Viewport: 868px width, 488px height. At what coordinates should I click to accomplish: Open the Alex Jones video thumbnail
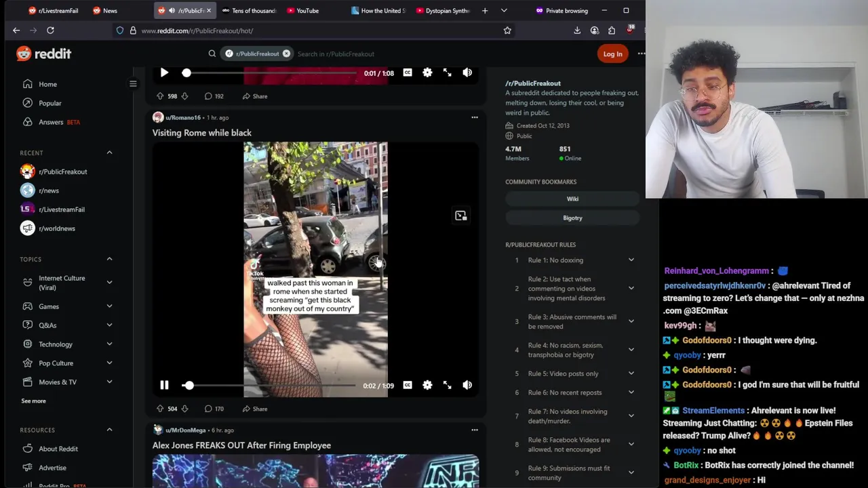(315, 471)
